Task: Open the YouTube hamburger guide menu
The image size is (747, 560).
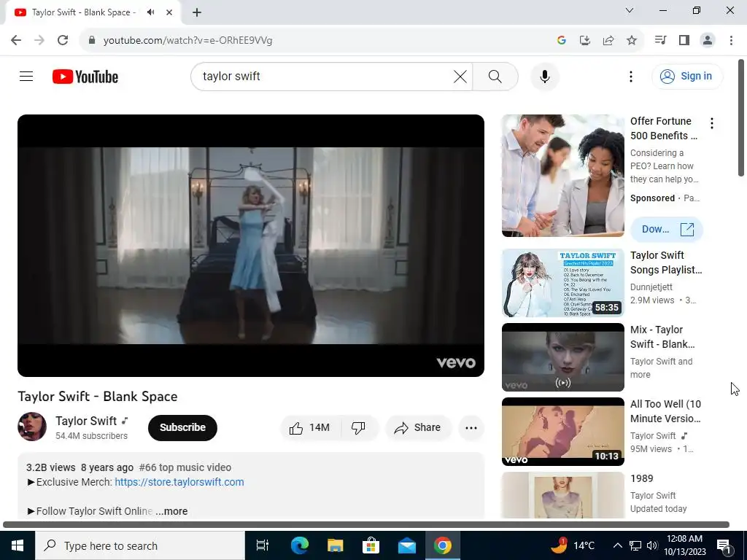Action: [26, 76]
